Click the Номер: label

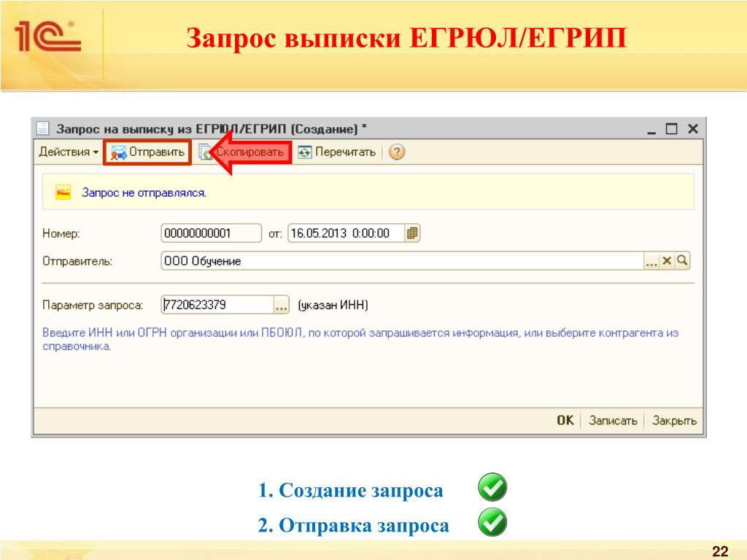click(61, 233)
